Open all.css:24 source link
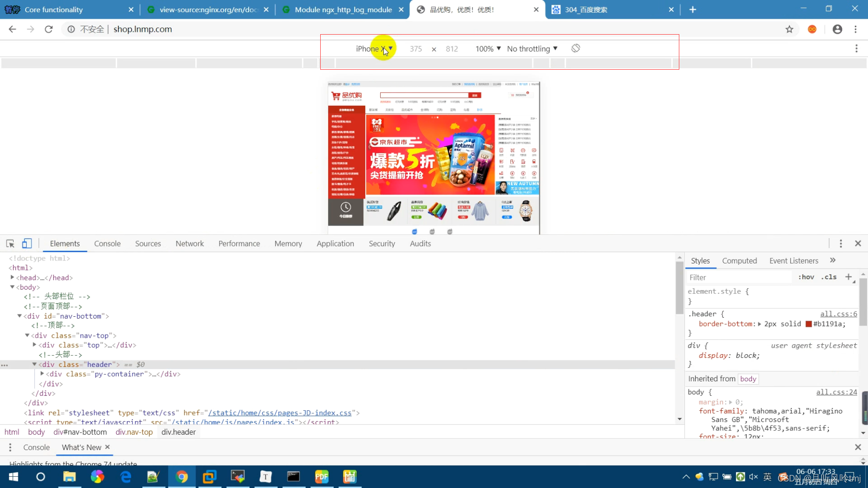The width and height of the screenshot is (868, 488). 837,392
